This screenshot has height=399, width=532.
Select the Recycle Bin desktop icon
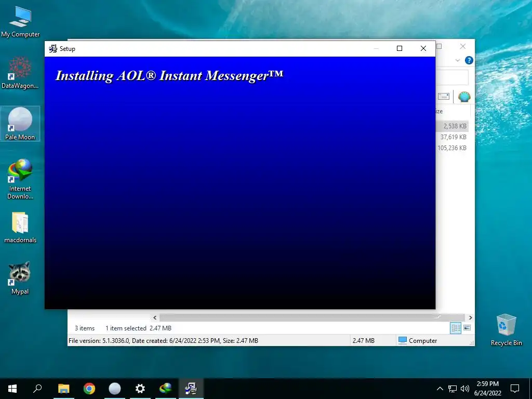(506, 330)
